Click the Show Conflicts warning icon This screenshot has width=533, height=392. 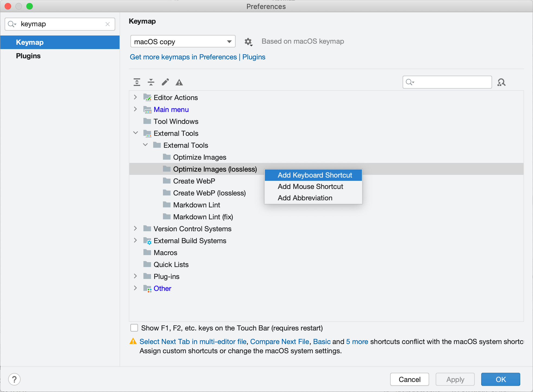[179, 82]
